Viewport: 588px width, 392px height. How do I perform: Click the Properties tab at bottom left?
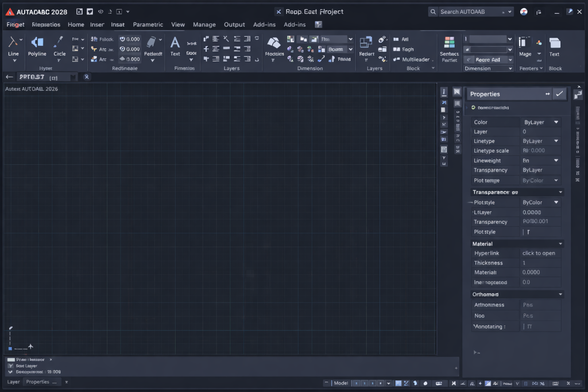click(38, 382)
